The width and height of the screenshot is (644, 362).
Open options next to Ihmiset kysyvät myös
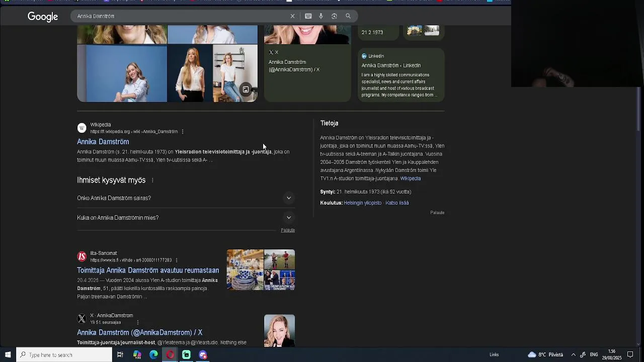(152, 180)
